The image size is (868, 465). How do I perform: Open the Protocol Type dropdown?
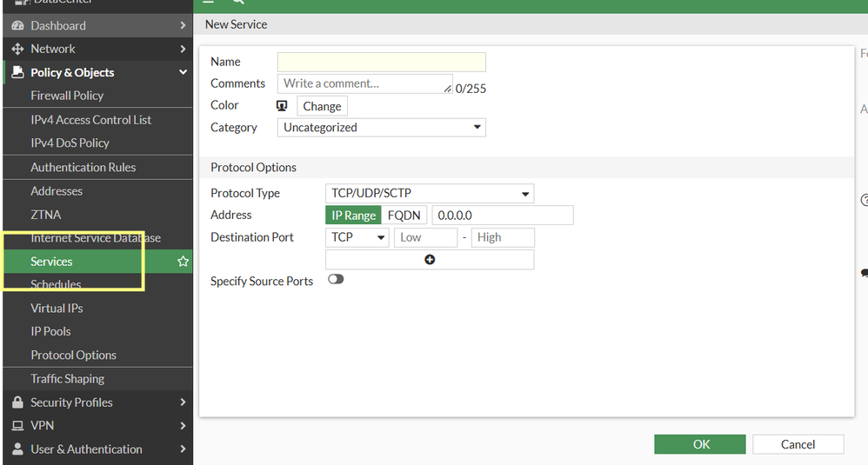(x=430, y=194)
